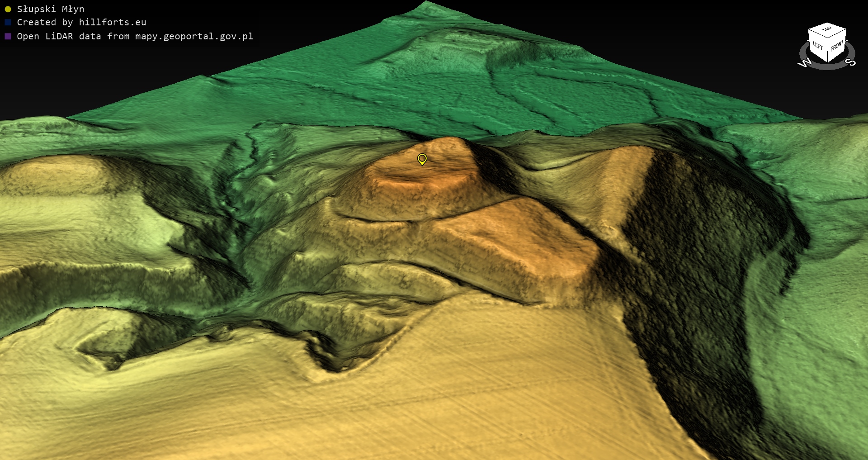Click the W compass letter on the ring
Image resolution: width=868 pixels, height=460 pixels.
[x=805, y=63]
